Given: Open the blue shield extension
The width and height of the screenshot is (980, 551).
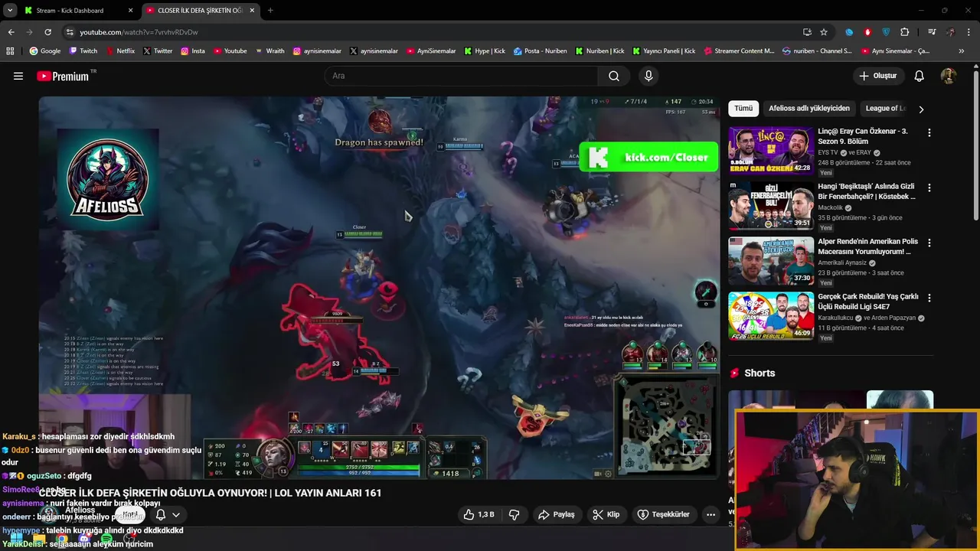Looking at the screenshot, I should [x=886, y=32].
